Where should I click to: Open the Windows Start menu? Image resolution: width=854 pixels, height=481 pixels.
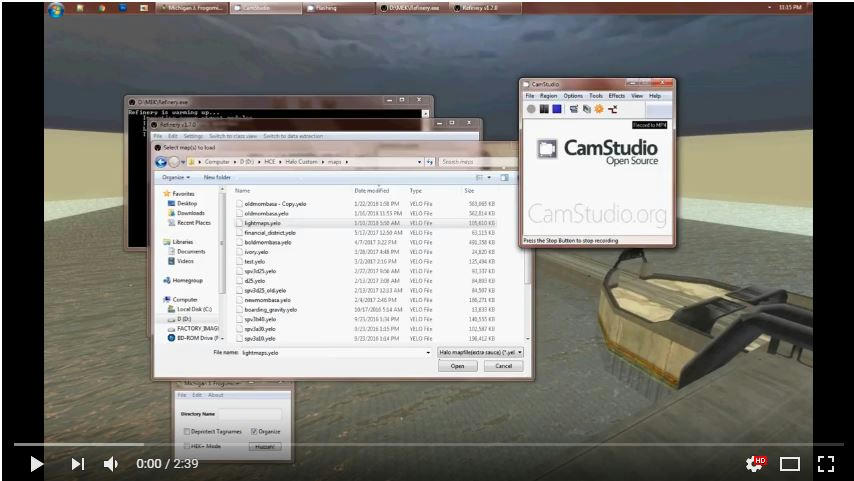click(56, 8)
